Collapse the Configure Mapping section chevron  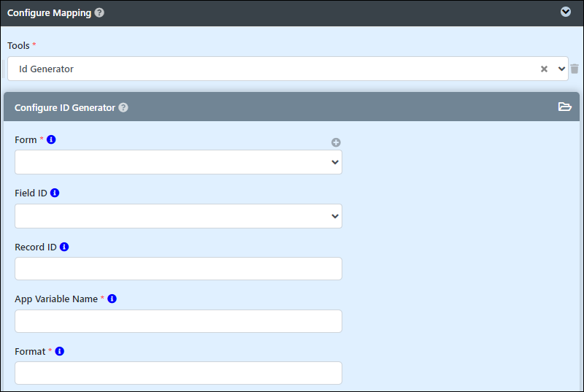pyautogui.click(x=565, y=12)
